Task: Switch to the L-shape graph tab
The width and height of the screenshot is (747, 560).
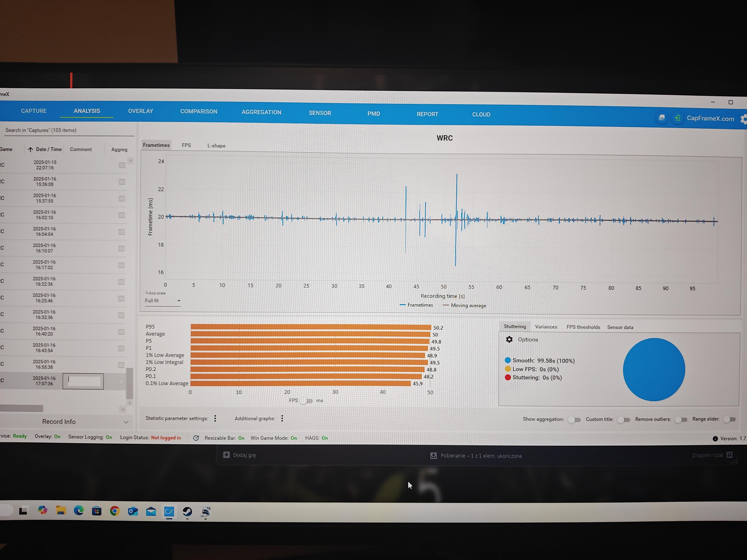Action: point(216,145)
